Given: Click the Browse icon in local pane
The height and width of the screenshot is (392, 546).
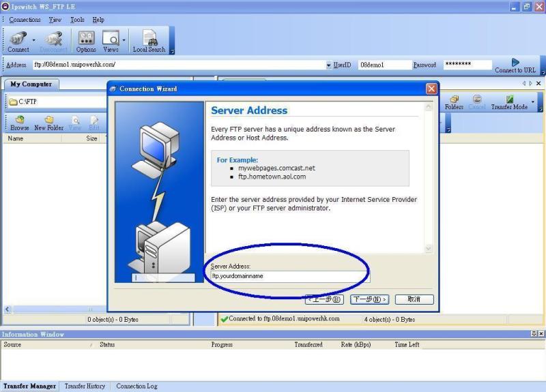Looking at the screenshot, I should click(x=20, y=123).
